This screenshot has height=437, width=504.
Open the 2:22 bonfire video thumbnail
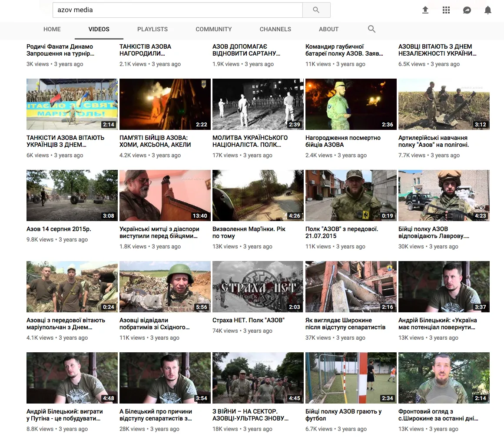tap(165, 104)
